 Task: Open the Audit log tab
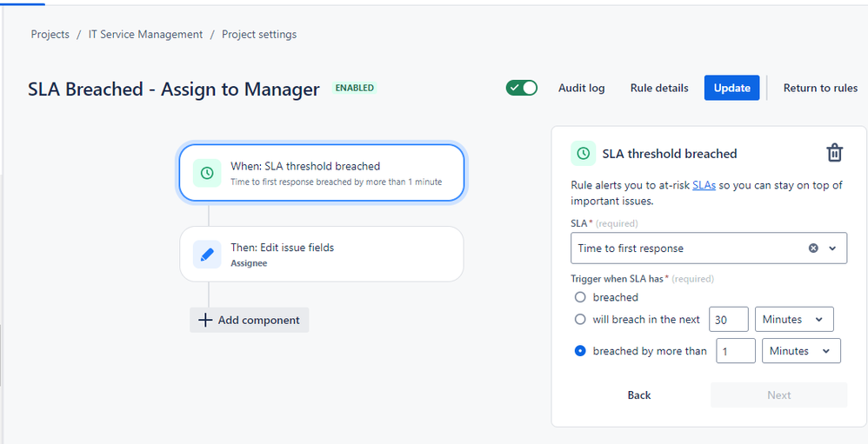tap(581, 88)
